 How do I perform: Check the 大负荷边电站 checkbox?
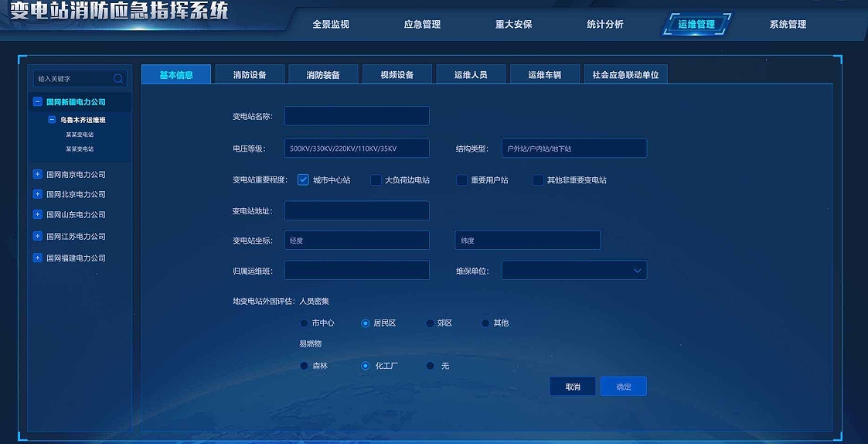376,179
